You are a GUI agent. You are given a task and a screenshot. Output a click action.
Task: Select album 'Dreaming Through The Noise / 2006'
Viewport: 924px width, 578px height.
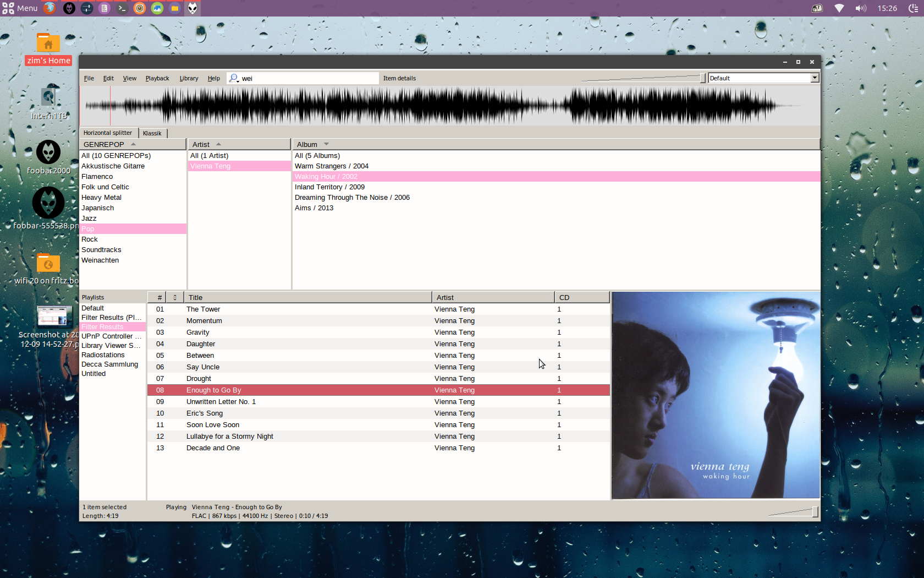(555, 198)
